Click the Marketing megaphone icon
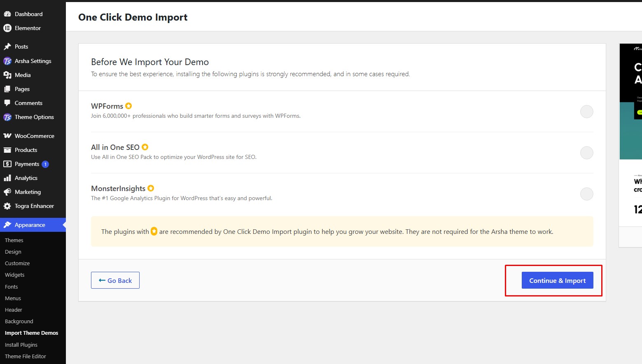Viewport: 642px width, 364px height. pos(7,192)
